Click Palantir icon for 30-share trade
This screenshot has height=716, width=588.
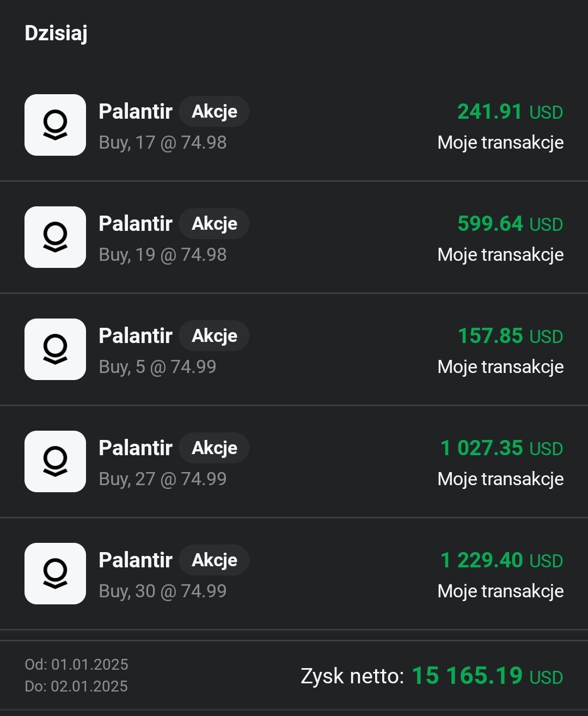click(x=55, y=573)
